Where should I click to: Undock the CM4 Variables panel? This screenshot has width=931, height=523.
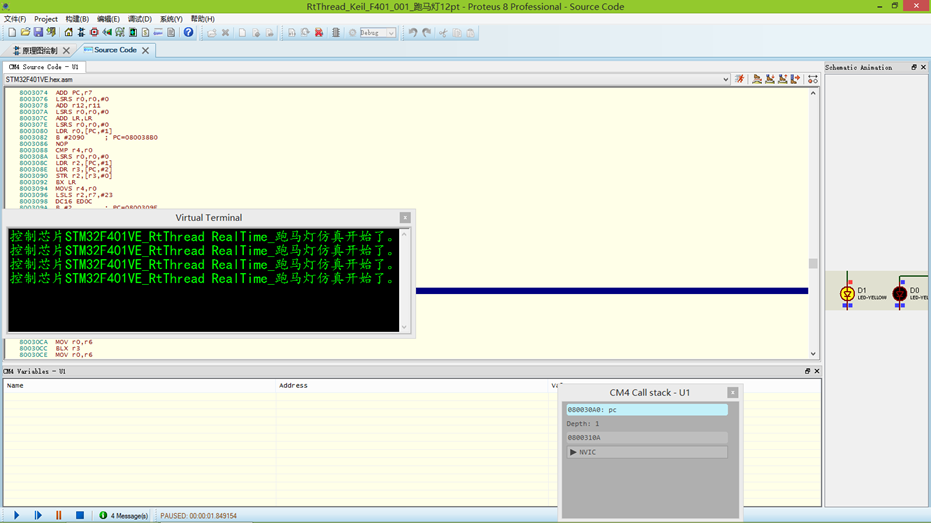(807, 371)
